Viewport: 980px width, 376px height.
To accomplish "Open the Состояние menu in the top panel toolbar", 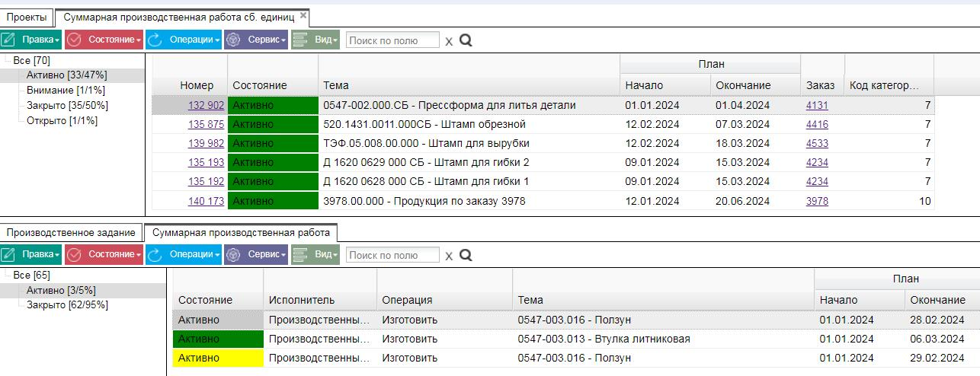I will (x=104, y=40).
